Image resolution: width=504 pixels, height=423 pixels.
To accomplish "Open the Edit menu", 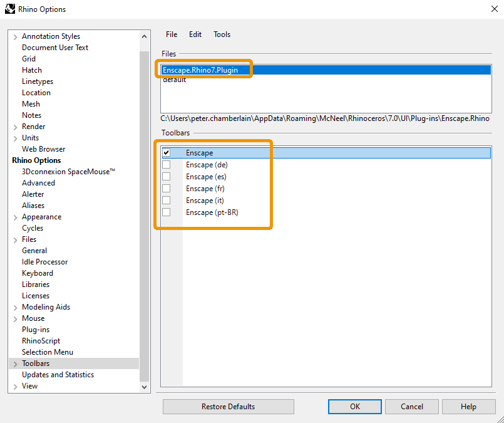I will click(195, 34).
